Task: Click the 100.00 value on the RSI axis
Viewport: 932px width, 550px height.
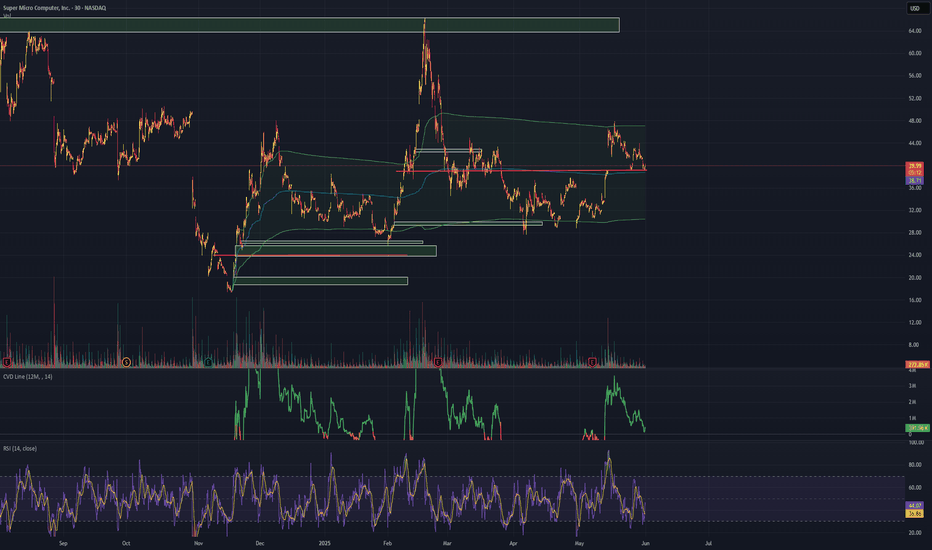Action: pyautogui.click(x=916, y=442)
